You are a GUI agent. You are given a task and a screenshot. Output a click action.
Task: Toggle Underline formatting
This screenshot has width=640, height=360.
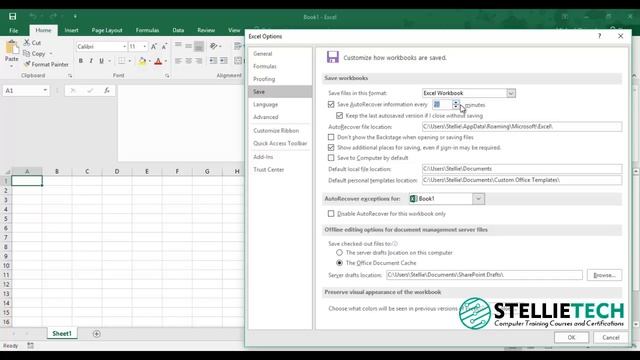pyautogui.click(x=101, y=61)
